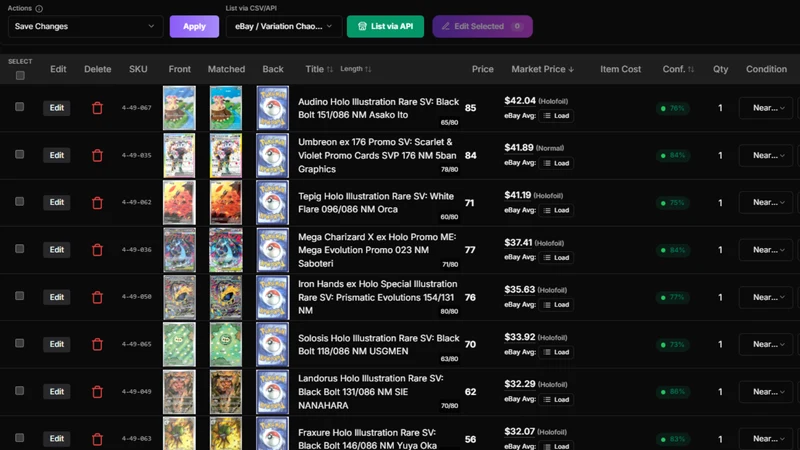Sort by Length using its sort arrows
Viewport: 800px width, 450px height.
(368, 69)
